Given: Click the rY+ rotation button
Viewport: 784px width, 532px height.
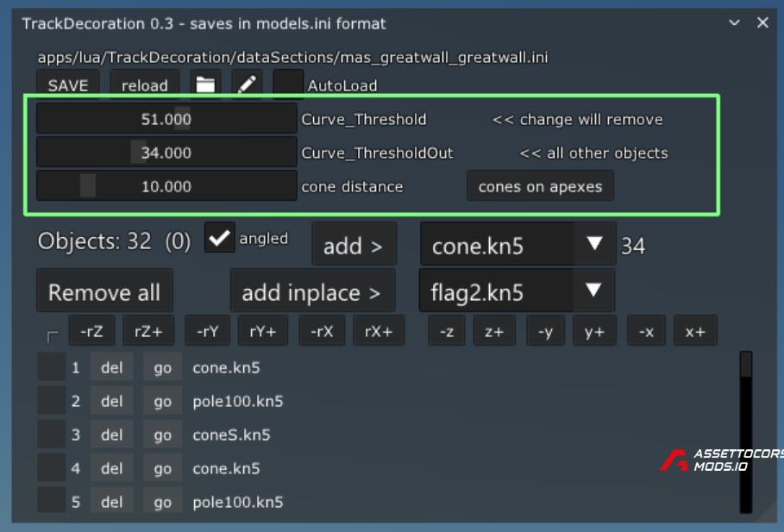Looking at the screenshot, I should point(263,330).
